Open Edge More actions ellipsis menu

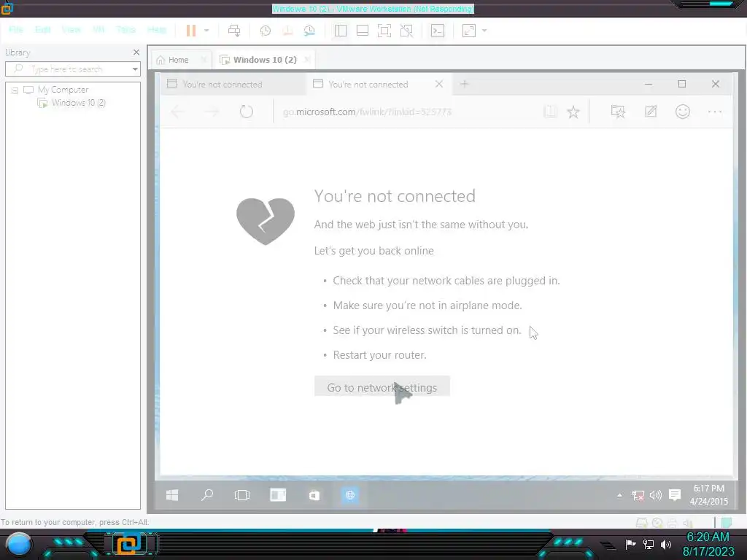pyautogui.click(x=715, y=112)
